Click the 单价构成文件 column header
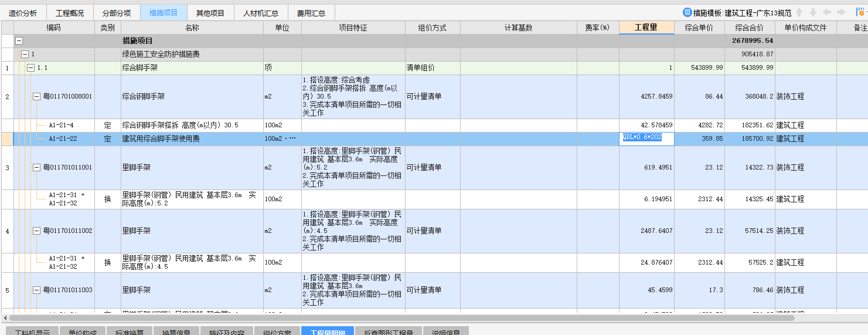The image size is (868, 335). (805, 28)
